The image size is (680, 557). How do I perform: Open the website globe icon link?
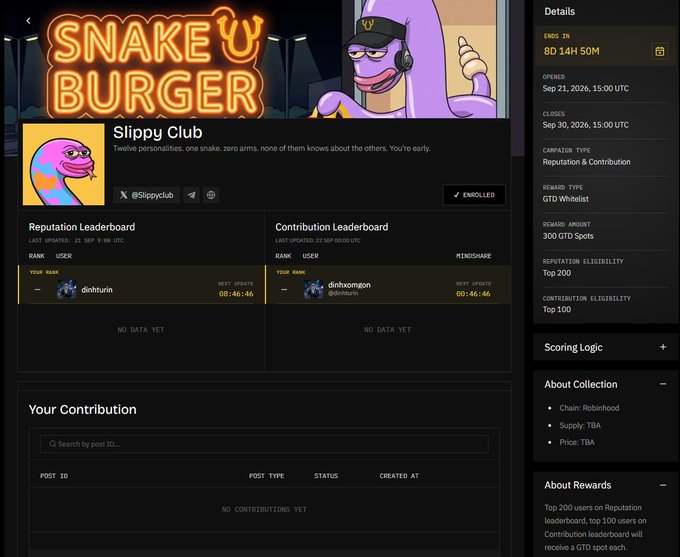211,195
